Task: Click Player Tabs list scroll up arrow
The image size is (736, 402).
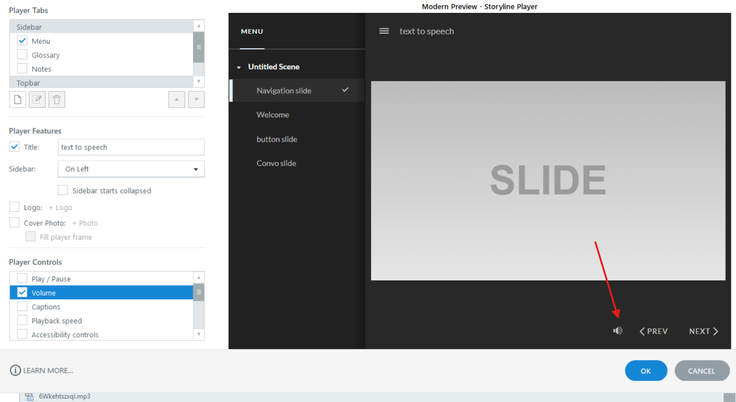Action: pyautogui.click(x=199, y=26)
